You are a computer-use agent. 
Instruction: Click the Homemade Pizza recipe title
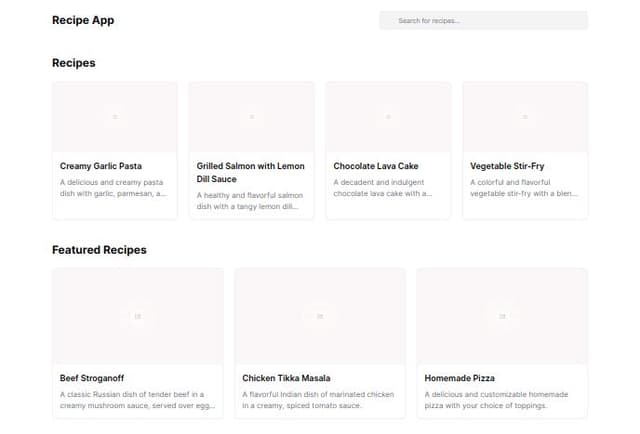pos(459,379)
